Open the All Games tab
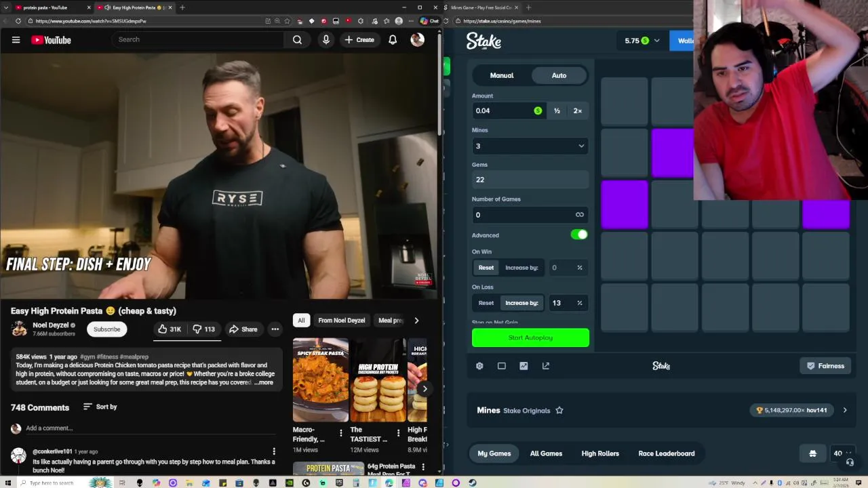This screenshot has width=868, height=488. [x=546, y=453]
